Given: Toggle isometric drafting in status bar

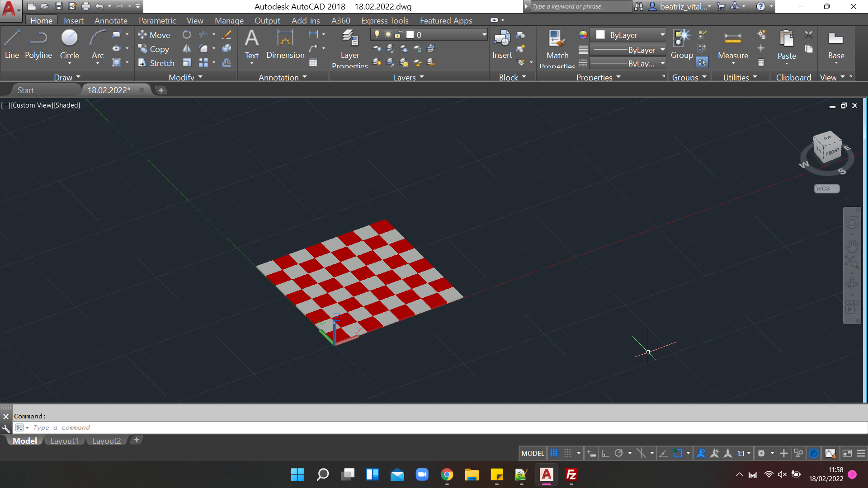Looking at the screenshot, I should point(641,453).
